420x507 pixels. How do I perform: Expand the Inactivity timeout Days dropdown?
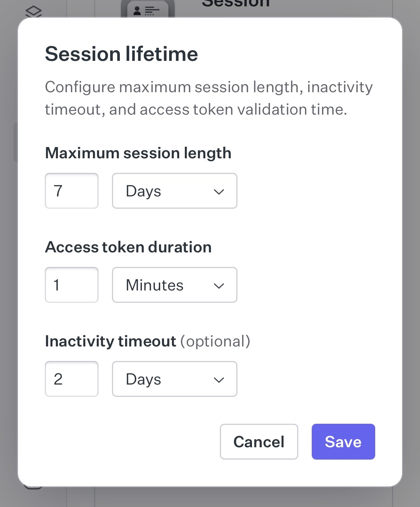click(174, 379)
